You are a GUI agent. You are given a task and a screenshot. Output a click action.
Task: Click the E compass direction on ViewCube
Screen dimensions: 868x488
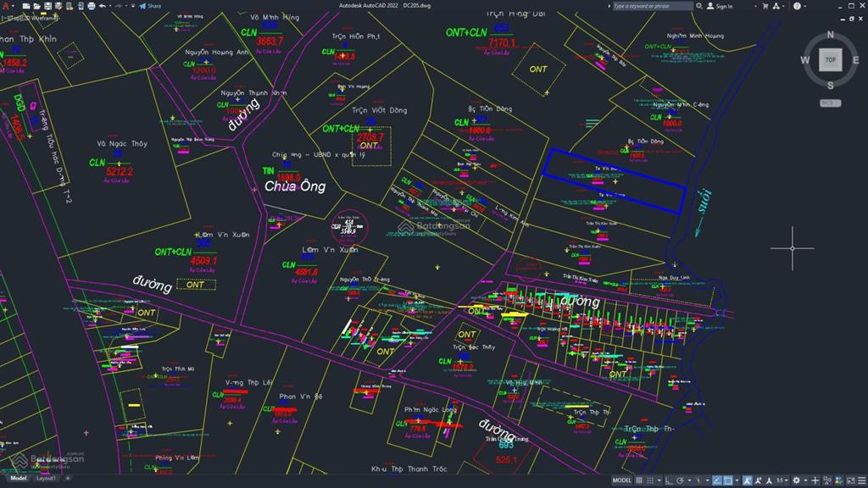[856, 60]
